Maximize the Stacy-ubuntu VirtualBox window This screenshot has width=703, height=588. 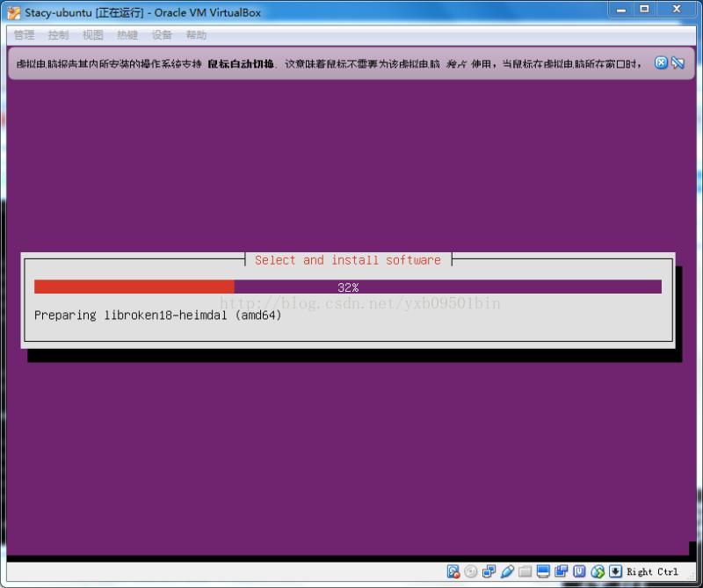pos(645,10)
